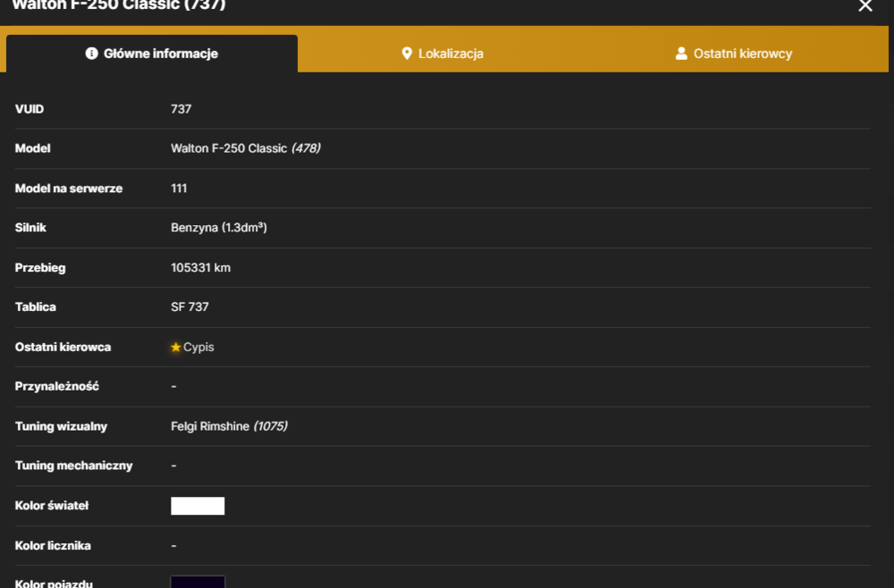Click the Kolor świateł label
The image size is (894, 588).
tap(51, 506)
